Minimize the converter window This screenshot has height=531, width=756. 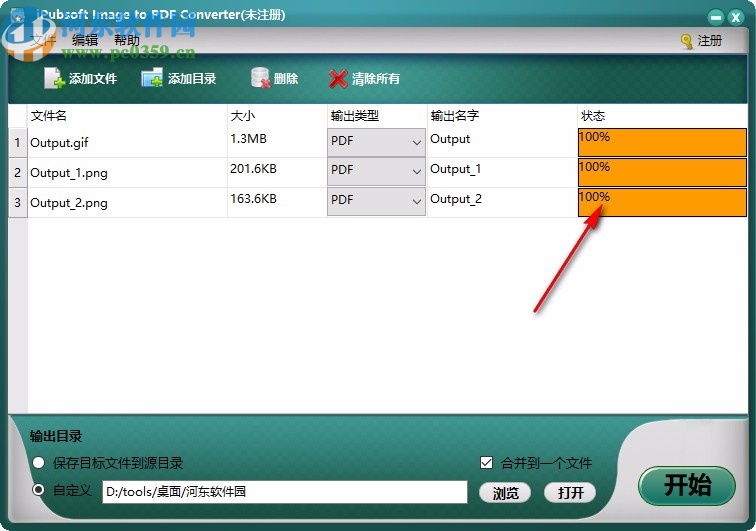pyautogui.click(x=716, y=18)
